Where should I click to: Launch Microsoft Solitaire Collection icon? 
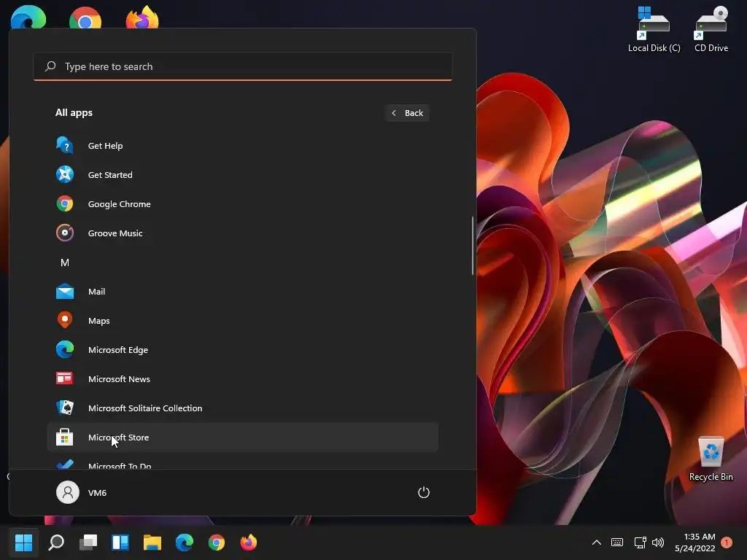[65, 408]
